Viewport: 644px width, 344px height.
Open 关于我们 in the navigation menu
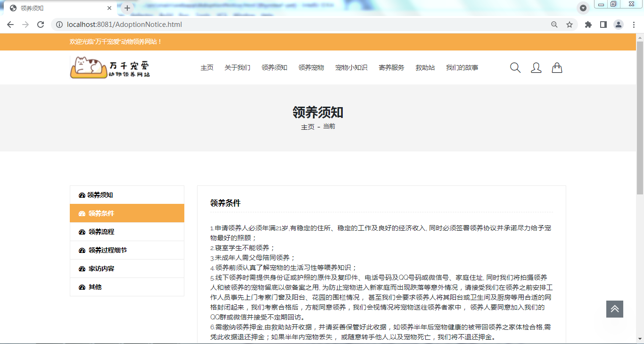coord(238,67)
